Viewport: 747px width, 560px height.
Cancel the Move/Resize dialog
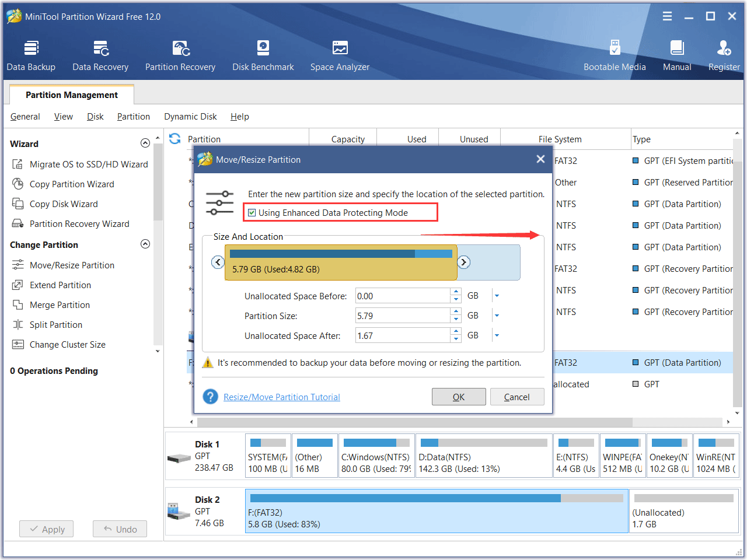tap(517, 397)
